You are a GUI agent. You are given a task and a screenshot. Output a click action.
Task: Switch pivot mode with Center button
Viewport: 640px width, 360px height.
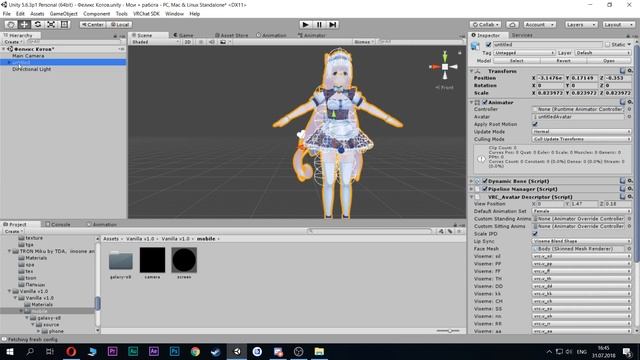tap(93, 24)
